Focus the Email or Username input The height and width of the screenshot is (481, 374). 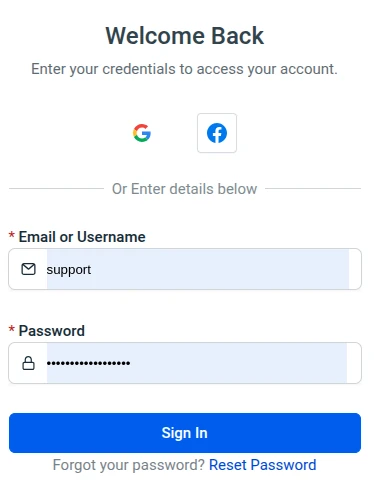click(x=185, y=269)
